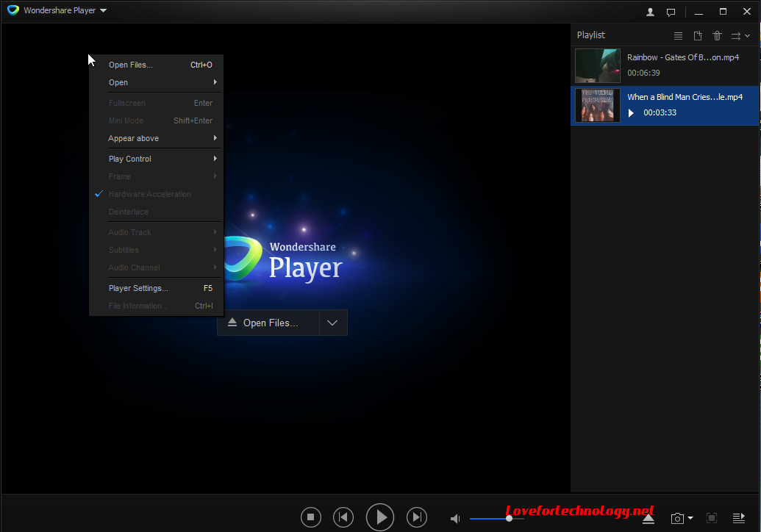Close the Wondershare Player window
This screenshot has height=532, width=761.
[x=747, y=12]
